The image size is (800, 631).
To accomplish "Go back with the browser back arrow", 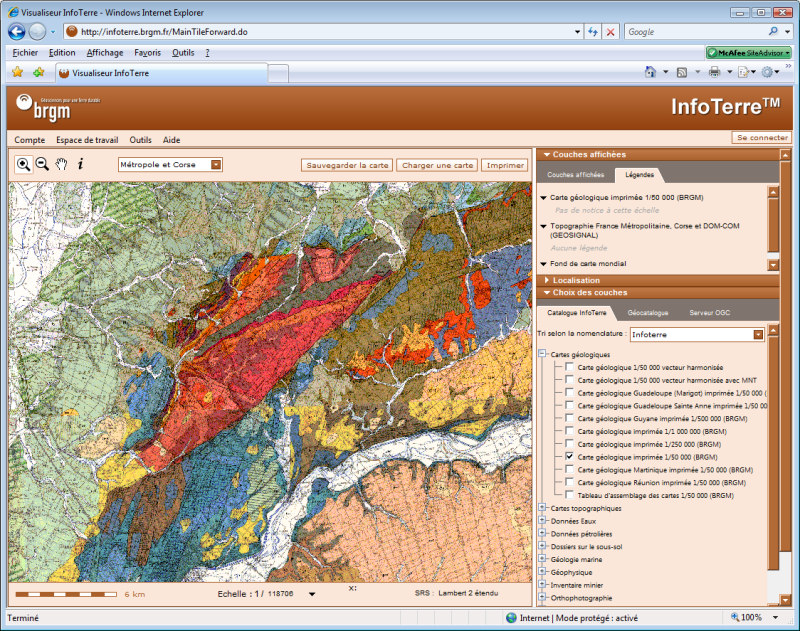I will pyautogui.click(x=17, y=32).
